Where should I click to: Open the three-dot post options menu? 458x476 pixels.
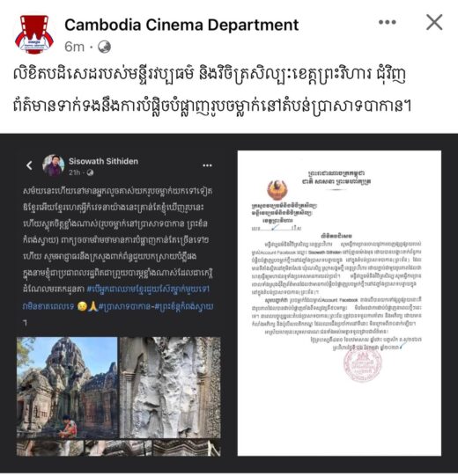point(388,22)
